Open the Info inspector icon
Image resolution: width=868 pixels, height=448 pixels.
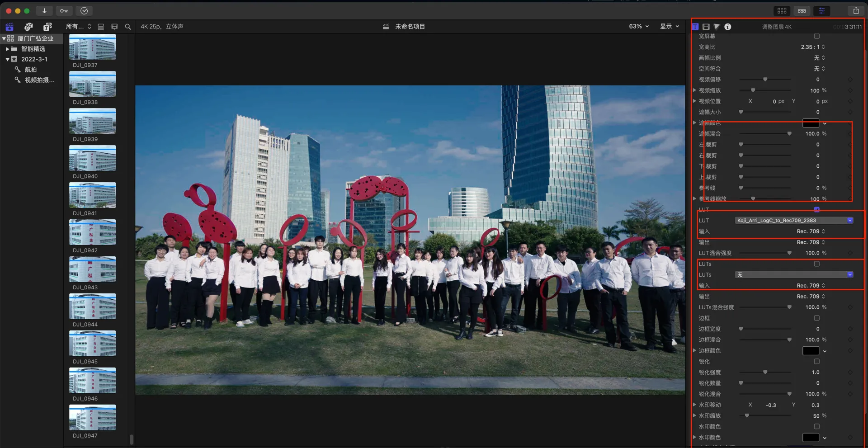coord(727,27)
